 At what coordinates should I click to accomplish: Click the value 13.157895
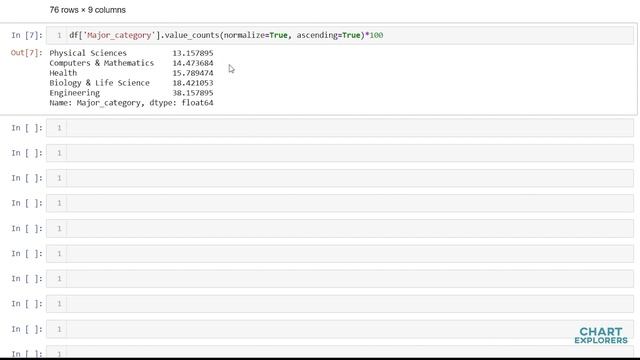tap(193, 53)
